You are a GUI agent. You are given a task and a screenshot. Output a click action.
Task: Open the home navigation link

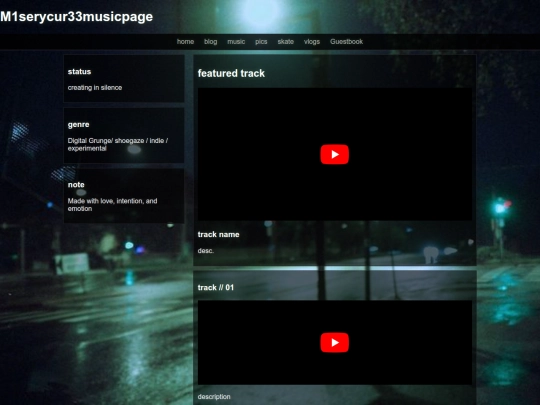pos(185,42)
